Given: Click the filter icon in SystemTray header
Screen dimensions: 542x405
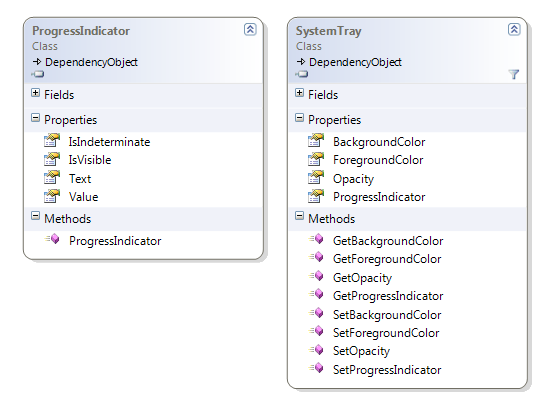Looking at the screenshot, I should [x=514, y=74].
